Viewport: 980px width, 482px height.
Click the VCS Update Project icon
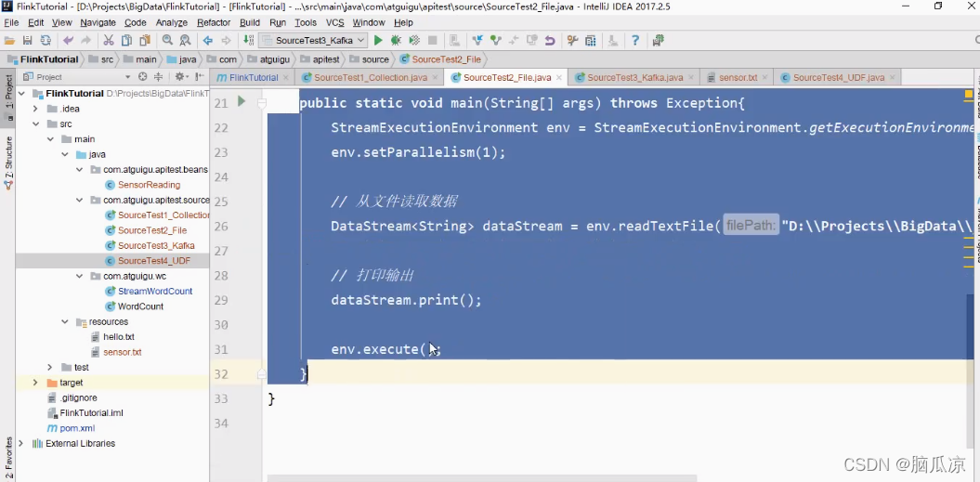[477, 41]
